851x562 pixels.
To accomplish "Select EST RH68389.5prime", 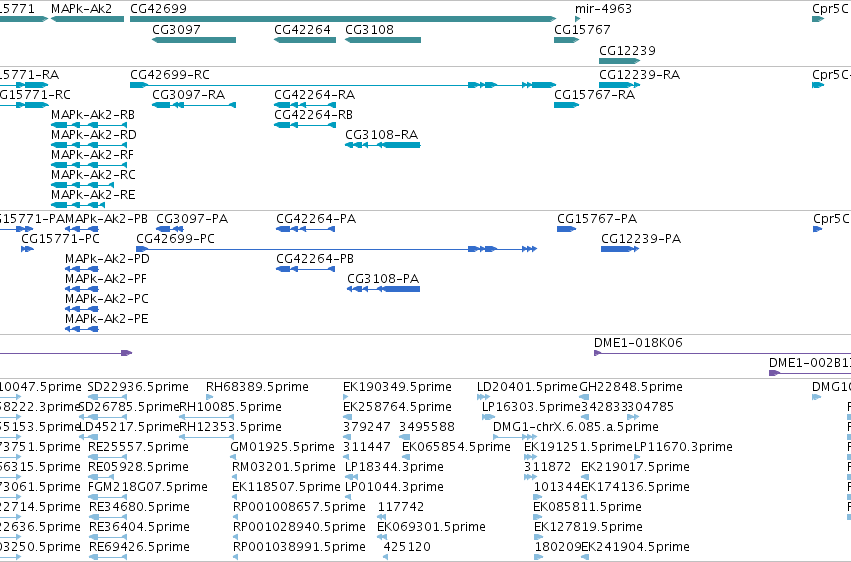I will click(209, 397).
